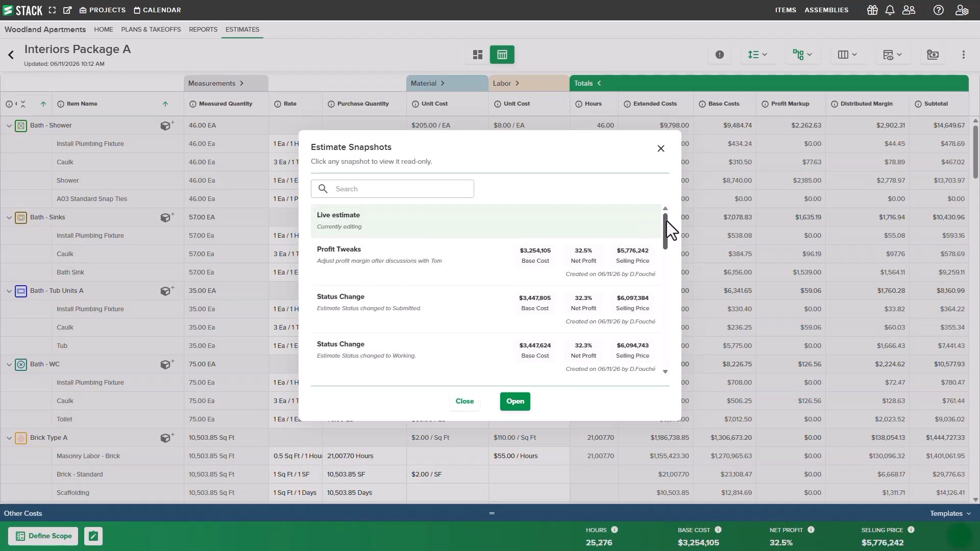This screenshot has width=980, height=551.
Task: Click the edit notes icon next to Define Scope
Action: tap(93, 536)
